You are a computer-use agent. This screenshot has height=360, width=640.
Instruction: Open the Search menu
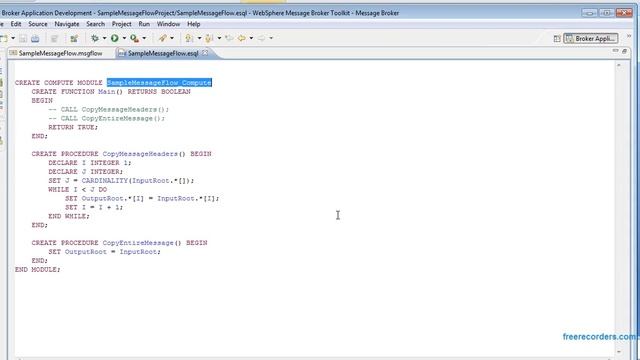[96, 24]
